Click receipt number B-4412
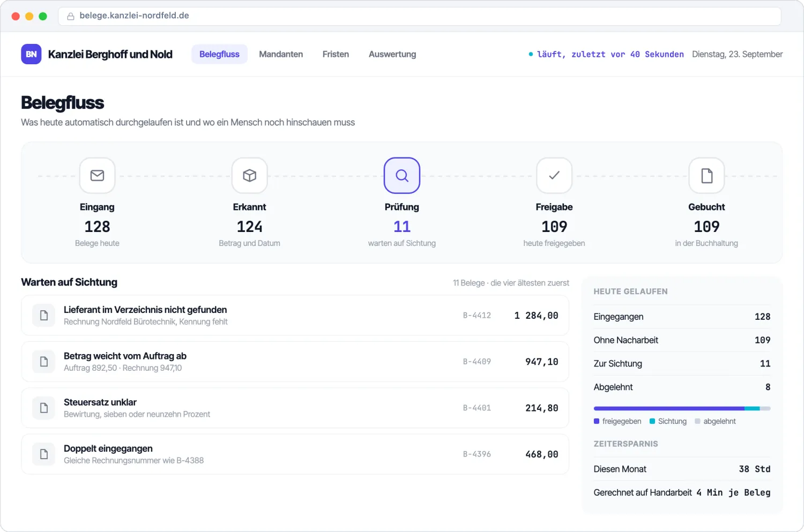This screenshot has width=804, height=532. coord(477,316)
